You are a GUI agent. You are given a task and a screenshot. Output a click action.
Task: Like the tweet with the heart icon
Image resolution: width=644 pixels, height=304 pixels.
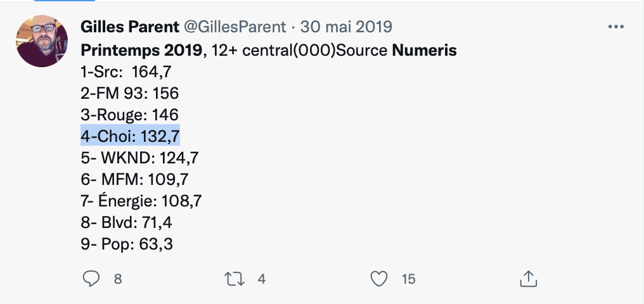378,279
